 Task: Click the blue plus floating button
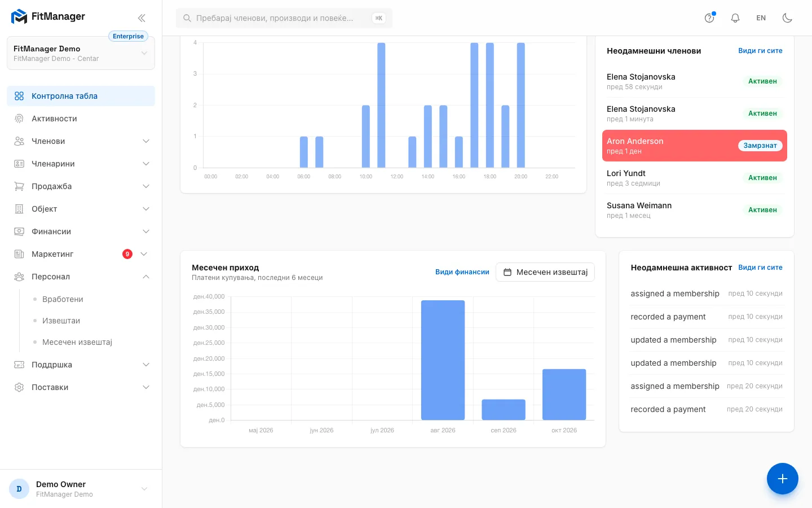tap(782, 479)
